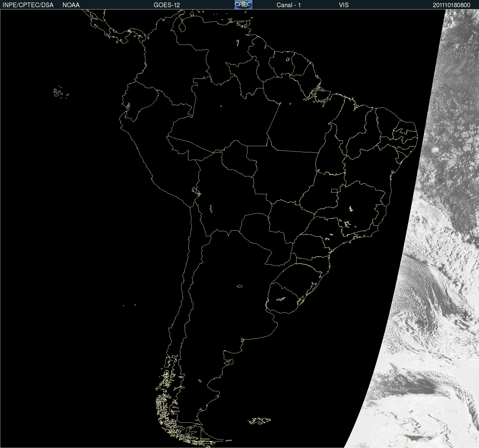The height and width of the screenshot is (448, 479).
Task: Click the CPTEC logo in the header
Action: pyautogui.click(x=243, y=5)
